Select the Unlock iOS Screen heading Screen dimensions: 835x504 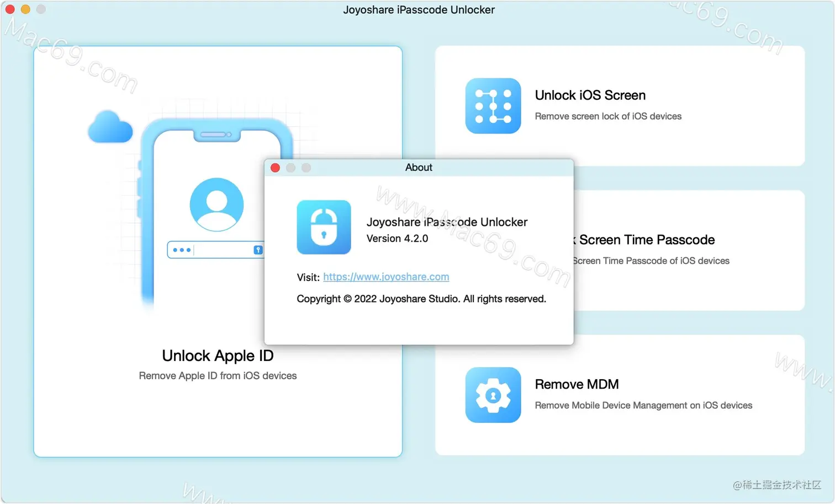590,95
